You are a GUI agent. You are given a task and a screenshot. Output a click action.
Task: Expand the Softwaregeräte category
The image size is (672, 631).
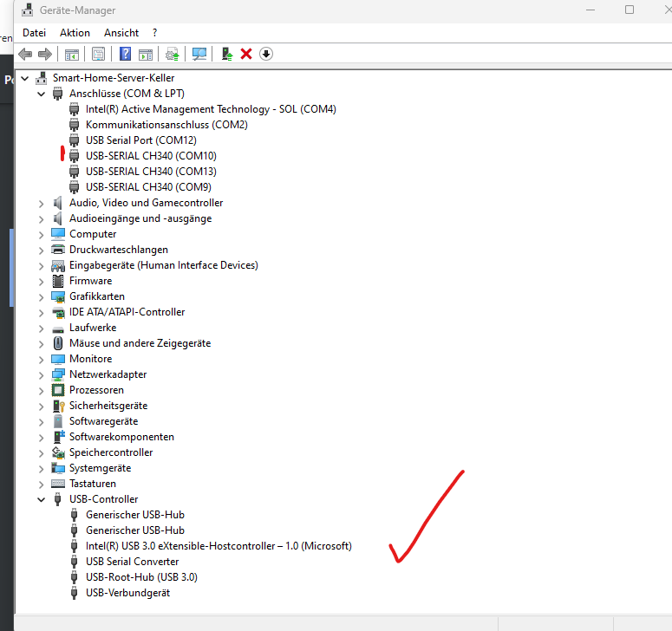[x=41, y=422]
